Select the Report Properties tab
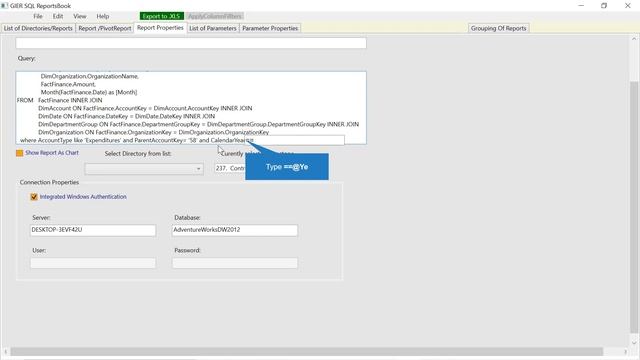The image size is (640, 360). [x=160, y=28]
